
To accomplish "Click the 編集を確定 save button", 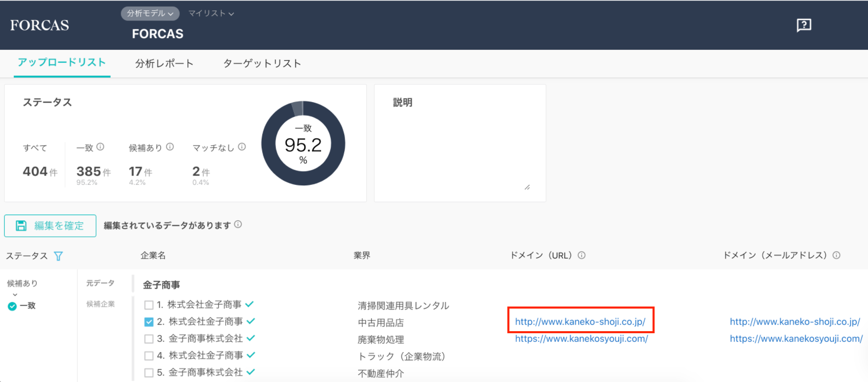I will coord(50,226).
